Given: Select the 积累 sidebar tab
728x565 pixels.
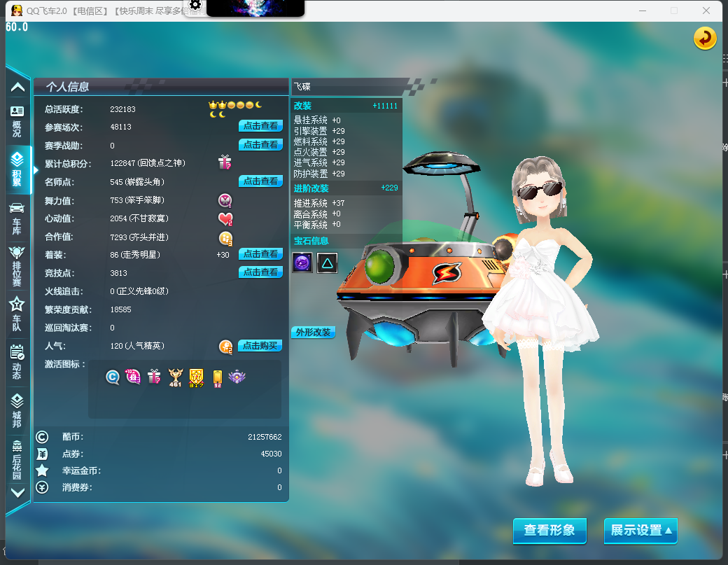Looking at the screenshot, I should pos(17,169).
